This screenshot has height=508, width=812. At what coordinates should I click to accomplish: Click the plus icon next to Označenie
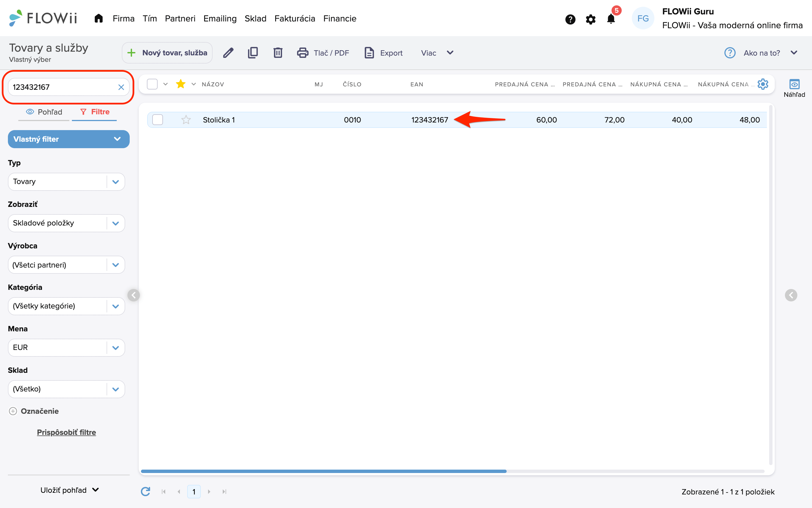point(13,411)
